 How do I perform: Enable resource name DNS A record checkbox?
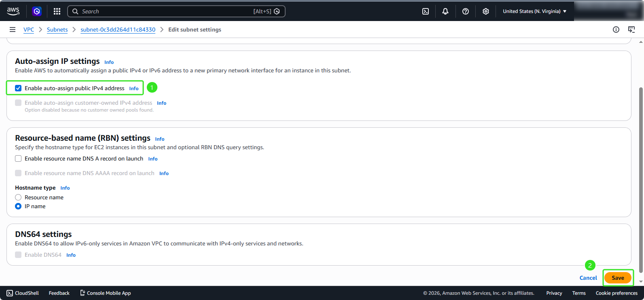click(18, 158)
